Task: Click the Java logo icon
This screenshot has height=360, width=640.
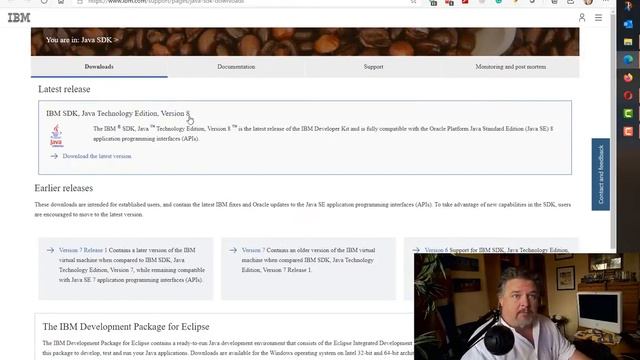Action: tap(56, 135)
